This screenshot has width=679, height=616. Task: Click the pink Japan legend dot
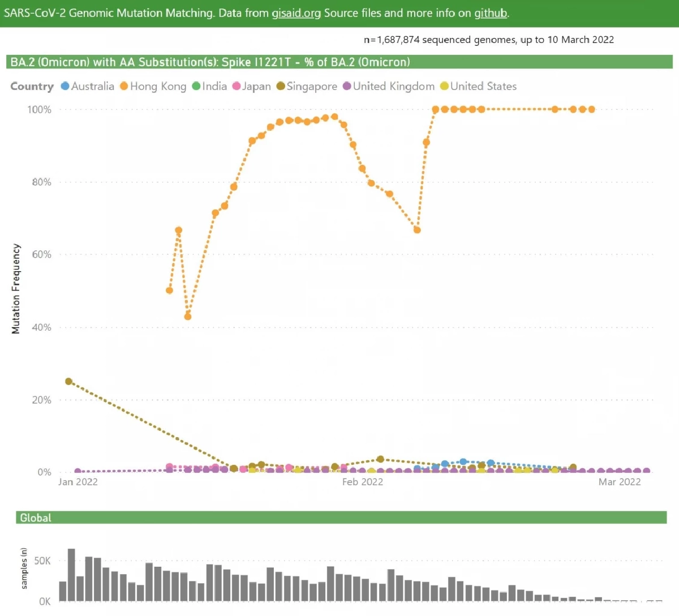pos(237,86)
